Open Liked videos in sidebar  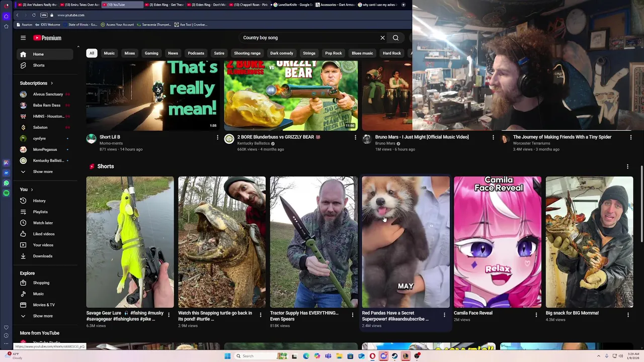tap(46, 234)
